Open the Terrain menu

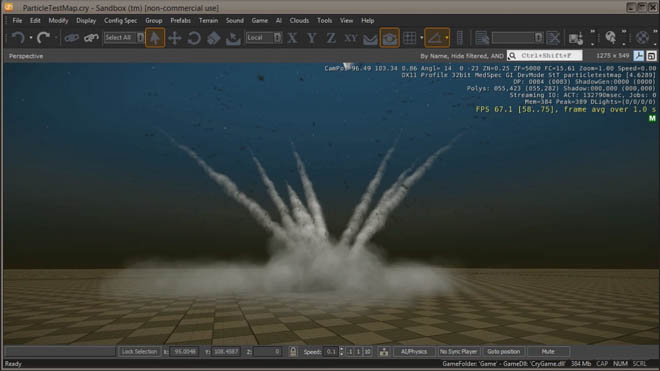pyautogui.click(x=208, y=20)
